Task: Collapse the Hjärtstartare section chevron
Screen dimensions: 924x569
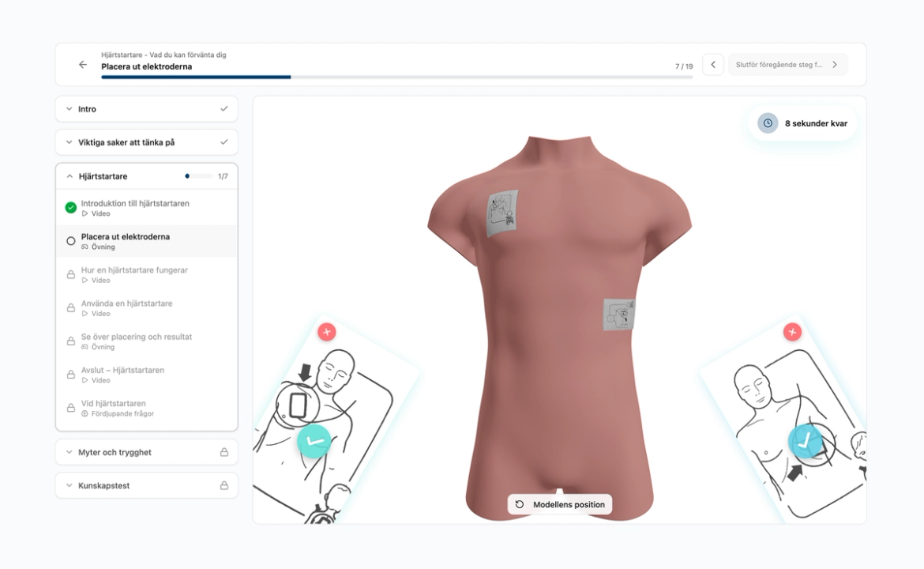Action: pyautogui.click(x=69, y=176)
